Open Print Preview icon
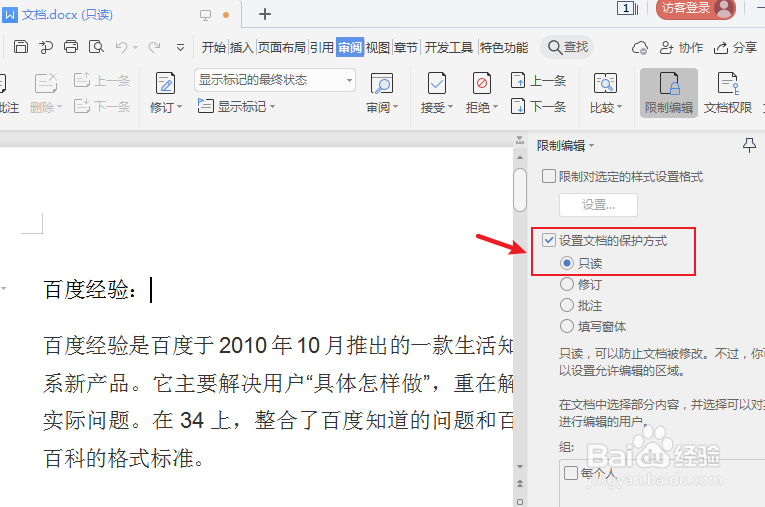 tap(96, 47)
